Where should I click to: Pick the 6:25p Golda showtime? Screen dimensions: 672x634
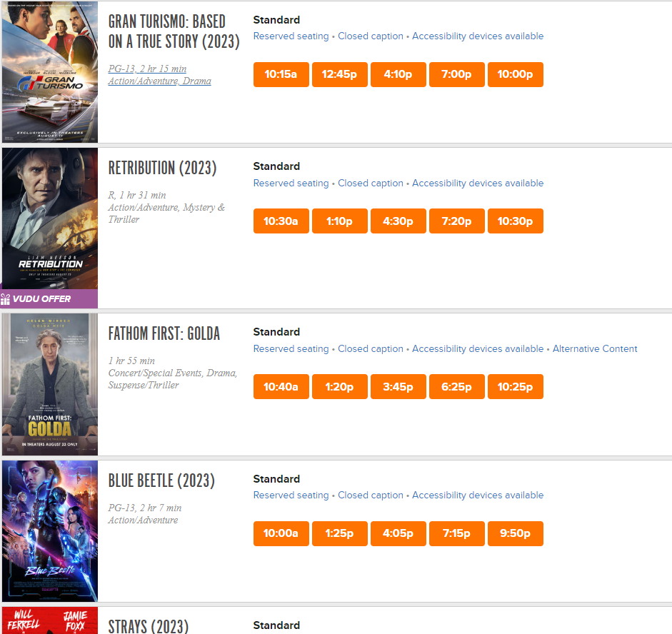[457, 387]
